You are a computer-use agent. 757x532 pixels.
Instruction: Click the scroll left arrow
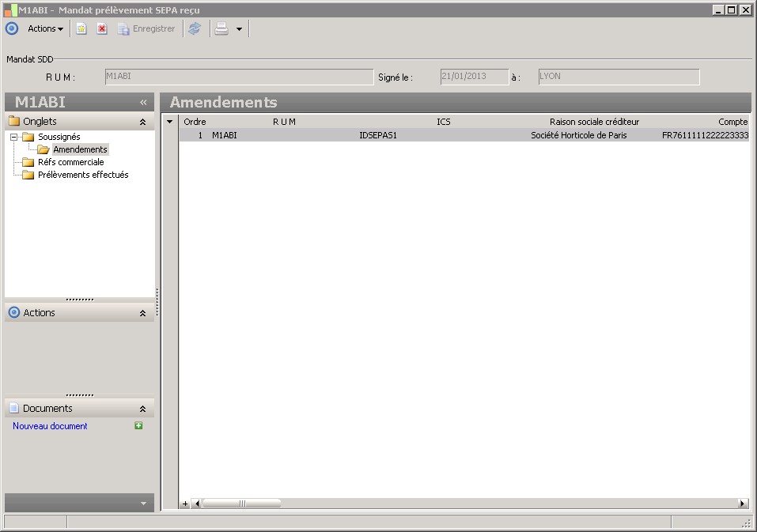(x=196, y=504)
